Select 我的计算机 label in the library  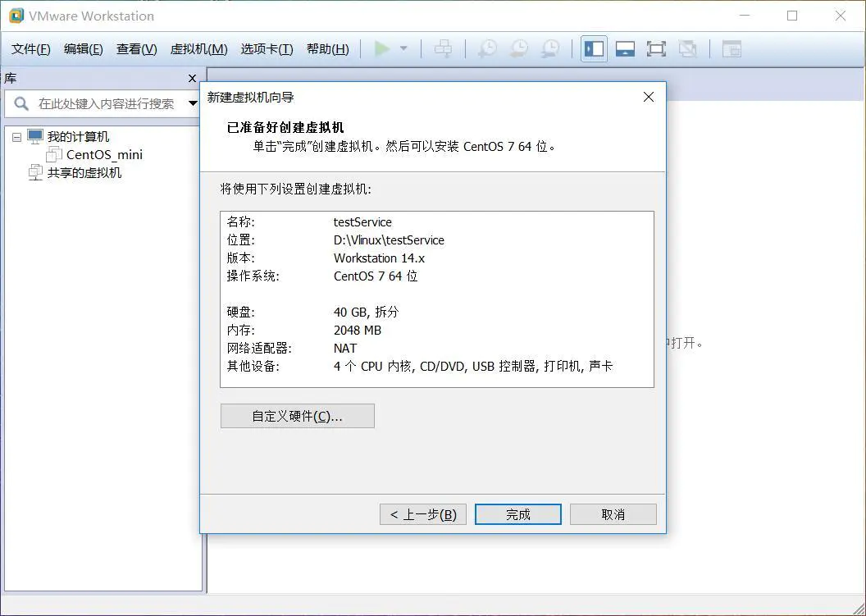tap(78, 136)
